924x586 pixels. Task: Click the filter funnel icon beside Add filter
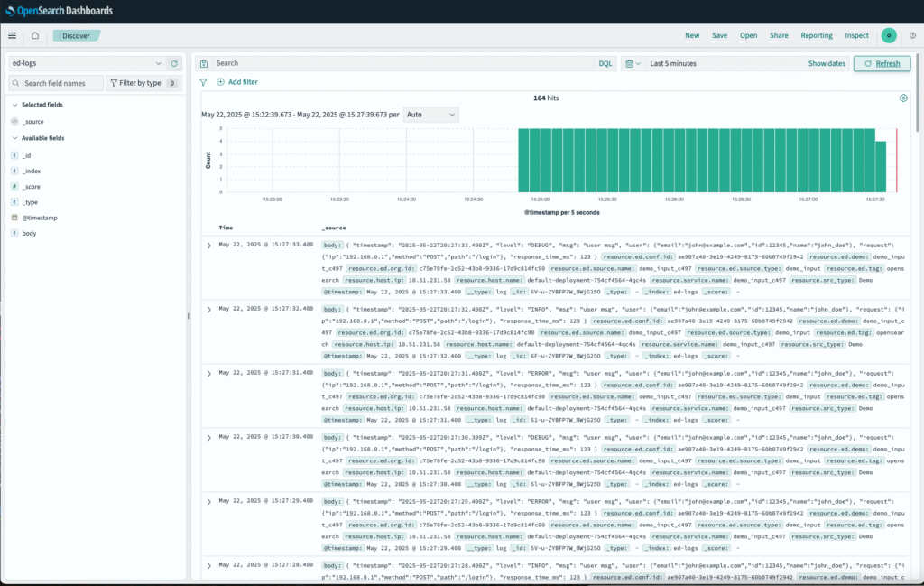pyautogui.click(x=203, y=82)
